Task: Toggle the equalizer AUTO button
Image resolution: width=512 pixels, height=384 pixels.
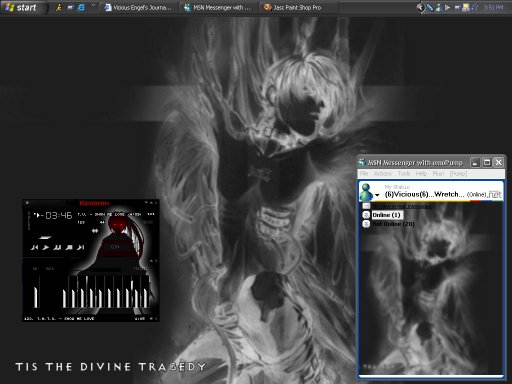Action: [x=50, y=268]
